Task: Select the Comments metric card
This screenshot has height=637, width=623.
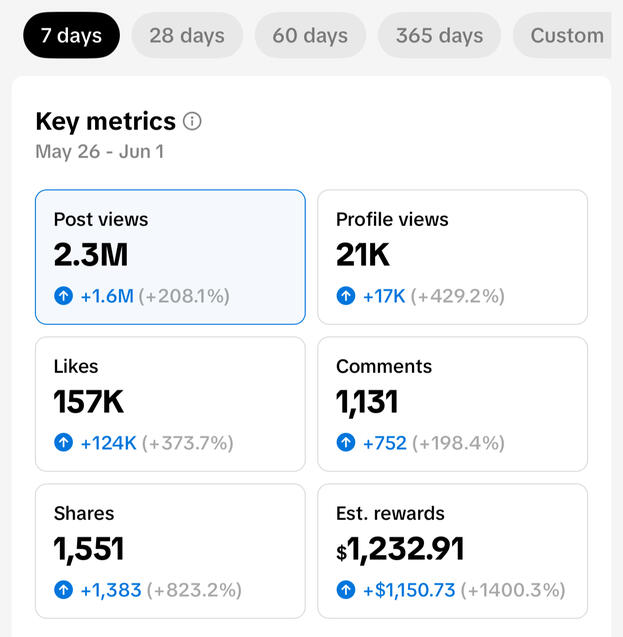Action: pos(452,404)
